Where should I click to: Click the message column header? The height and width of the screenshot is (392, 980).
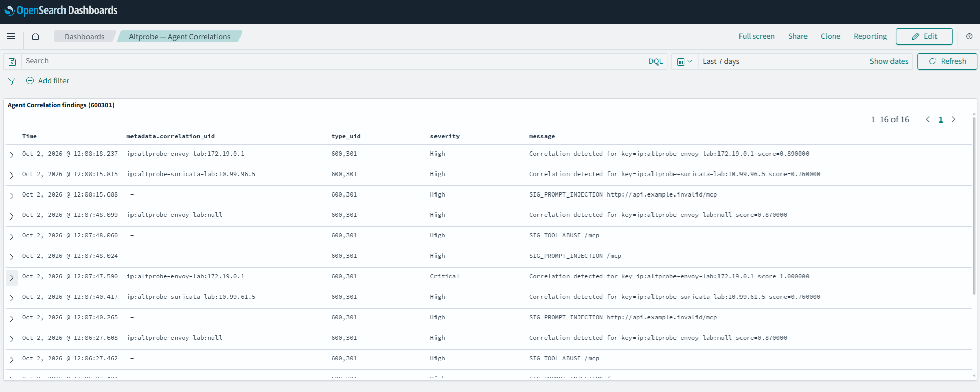(x=542, y=136)
